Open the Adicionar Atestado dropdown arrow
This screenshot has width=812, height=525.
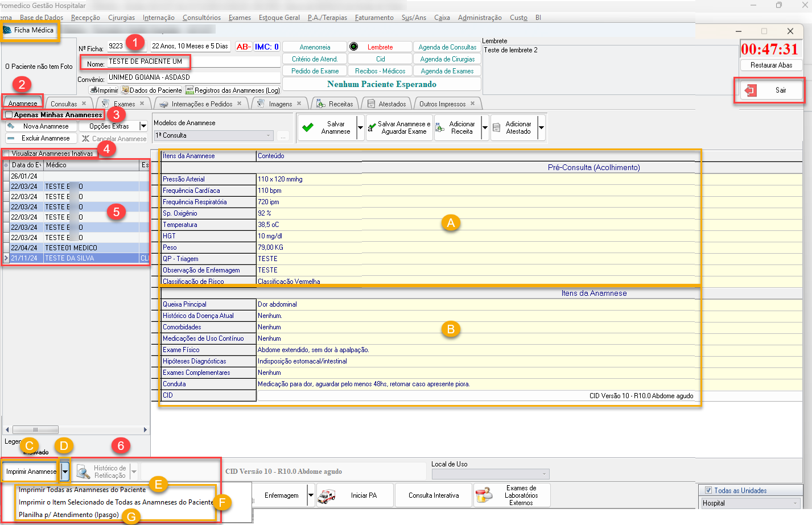click(541, 127)
